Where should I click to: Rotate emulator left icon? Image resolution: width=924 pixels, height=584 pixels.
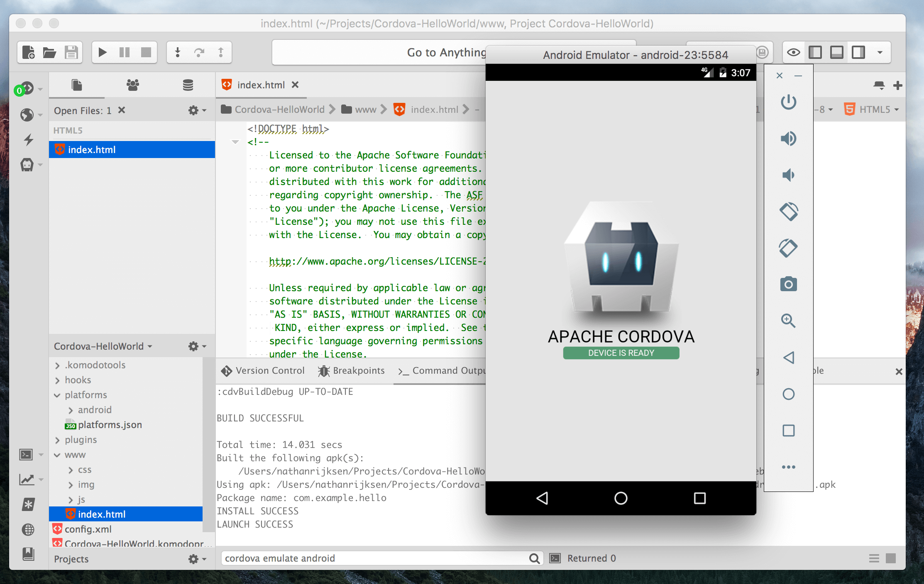(788, 212)
